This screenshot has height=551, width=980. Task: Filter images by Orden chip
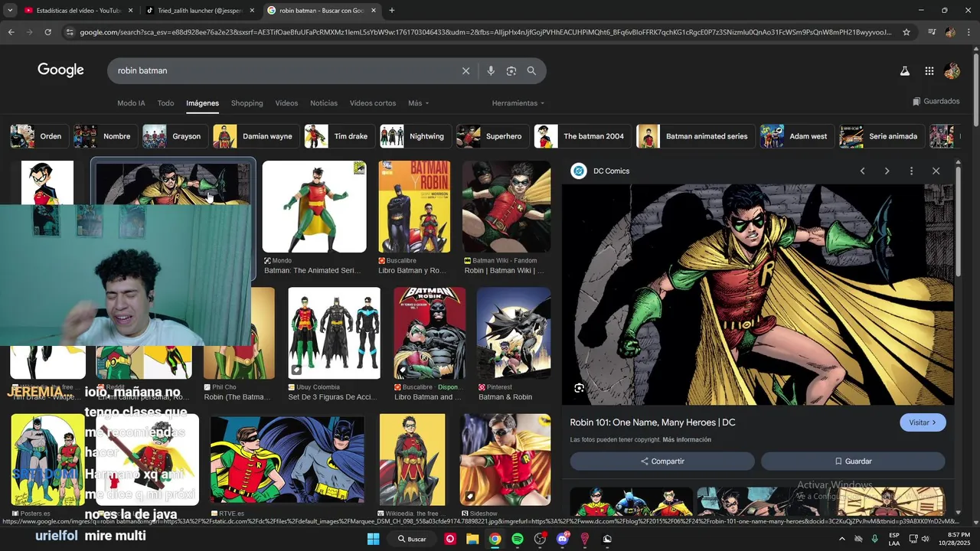[x=38, y=136]
